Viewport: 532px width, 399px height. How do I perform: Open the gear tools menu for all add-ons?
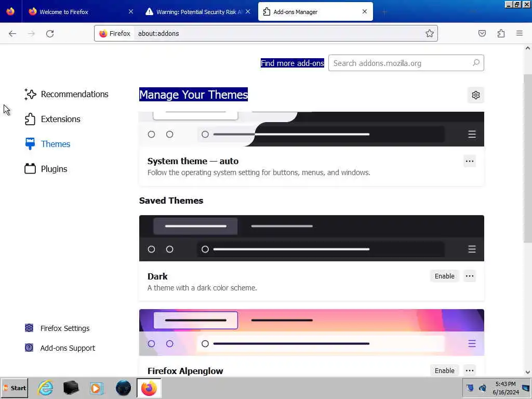coord(476,95)
